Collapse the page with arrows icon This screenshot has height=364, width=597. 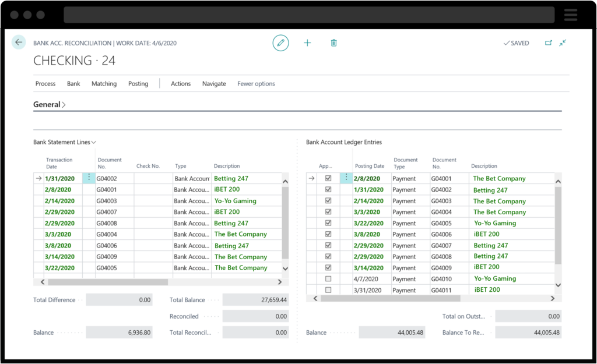click(x=563, y=43)
